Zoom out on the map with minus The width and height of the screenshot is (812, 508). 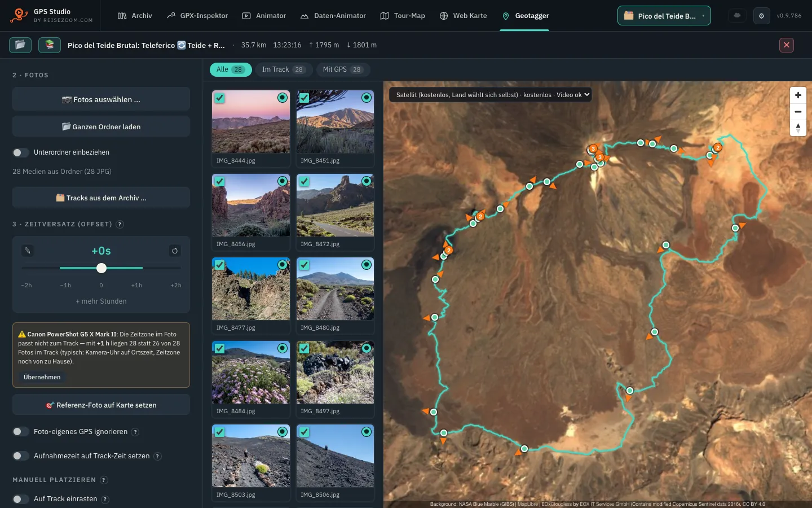click(x=798, y=112)
